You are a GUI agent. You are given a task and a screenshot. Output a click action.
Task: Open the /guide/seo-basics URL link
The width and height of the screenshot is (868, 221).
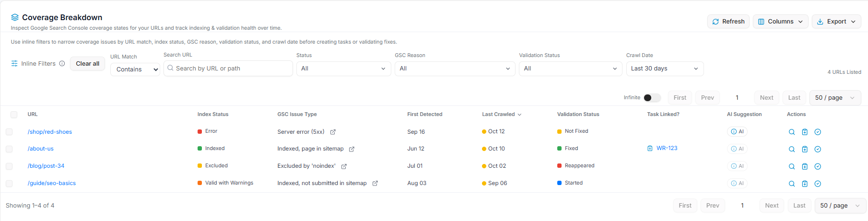(x=52, y=183)
